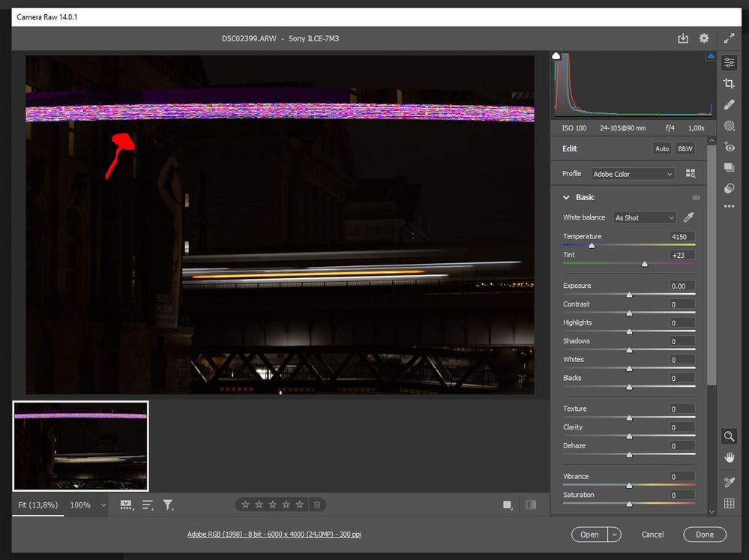Toggle Basic panel visibility eye
This screenshot has height=560, width=749.
point(696,198)
